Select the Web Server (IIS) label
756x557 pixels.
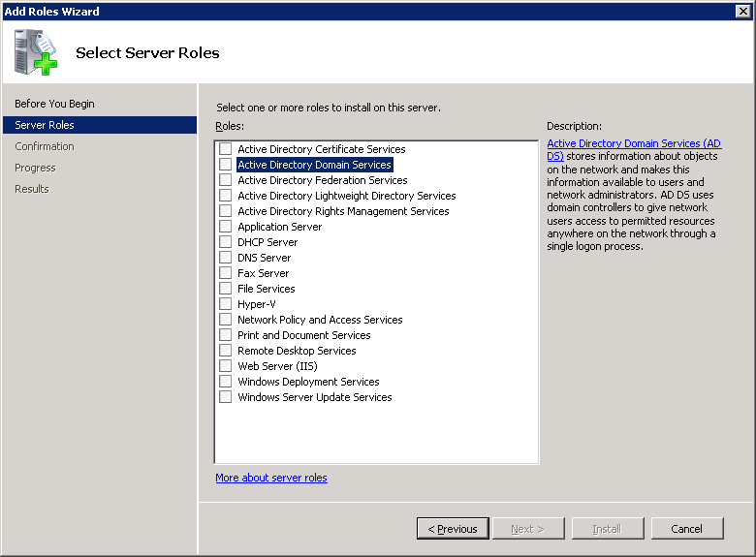[x=277, y=366]
